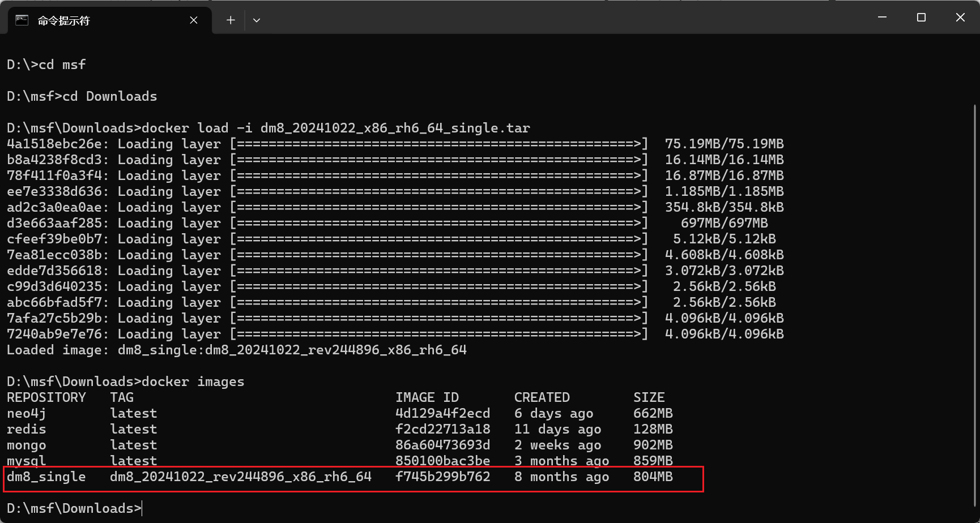Screen dimensions: 980x523
Task: Click the 4.608kB/4.608kB size value
Action: pyautogui.click(x=725, y=255)
